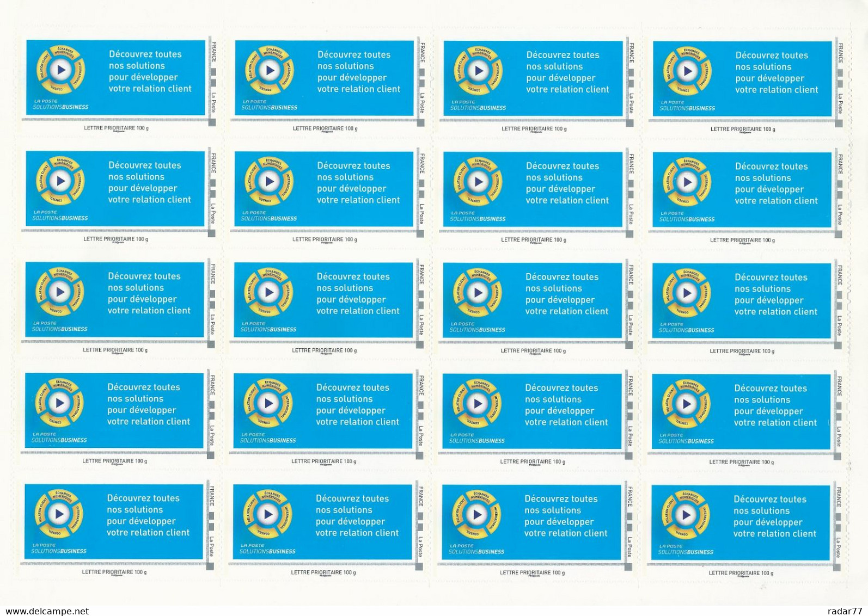Click 'LETTRE PRIORITAIRE 100 g' under the top-right stamp

743,129
